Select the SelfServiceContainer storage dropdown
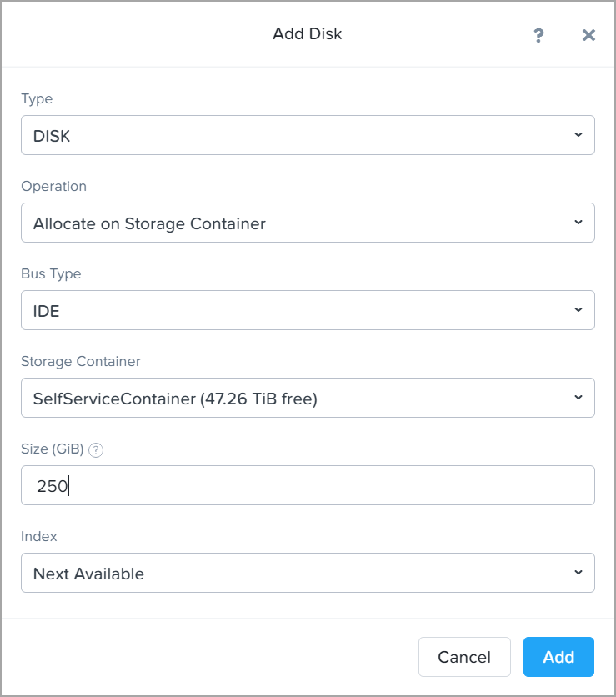 pos(308,398)
